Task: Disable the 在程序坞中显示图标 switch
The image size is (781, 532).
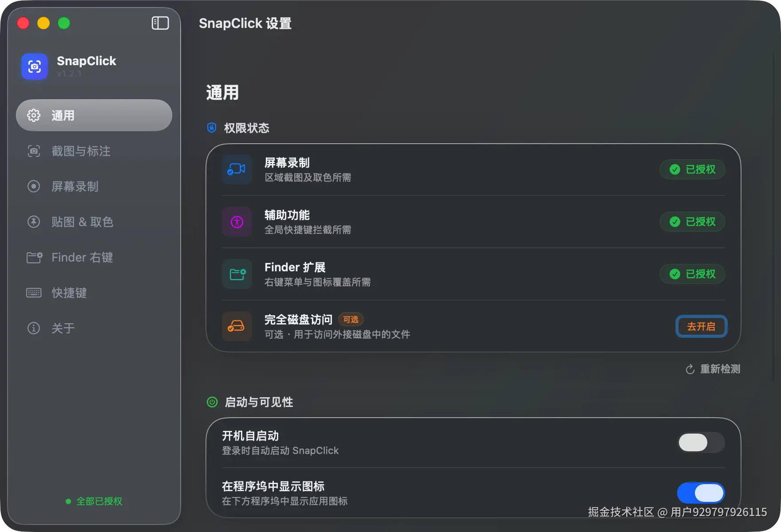Action: [701, 493]
